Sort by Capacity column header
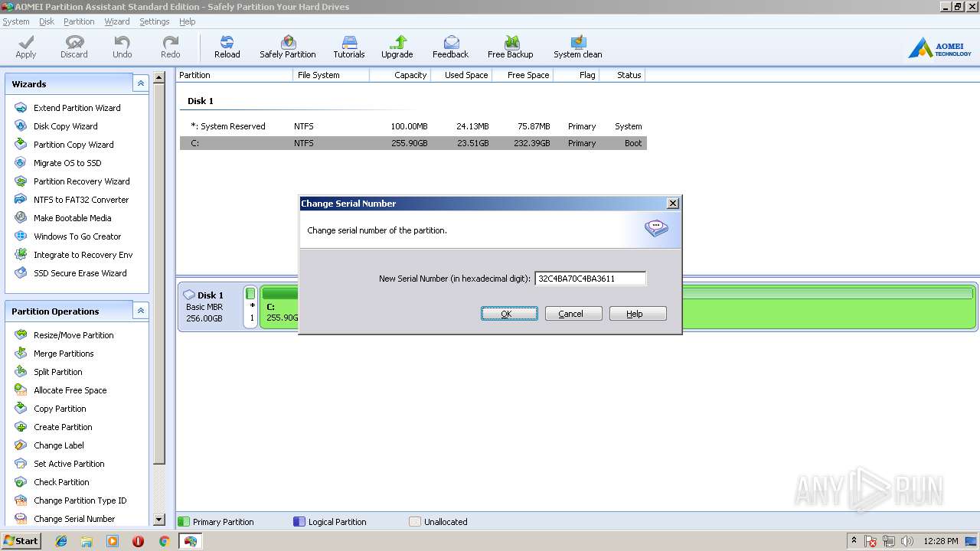Screen dimensions: 980x551 point(400,75)
